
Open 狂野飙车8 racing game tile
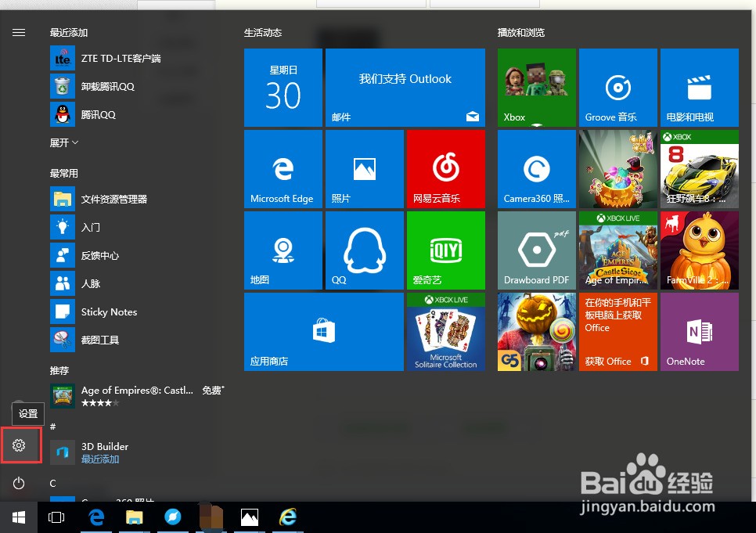point(700,169)
